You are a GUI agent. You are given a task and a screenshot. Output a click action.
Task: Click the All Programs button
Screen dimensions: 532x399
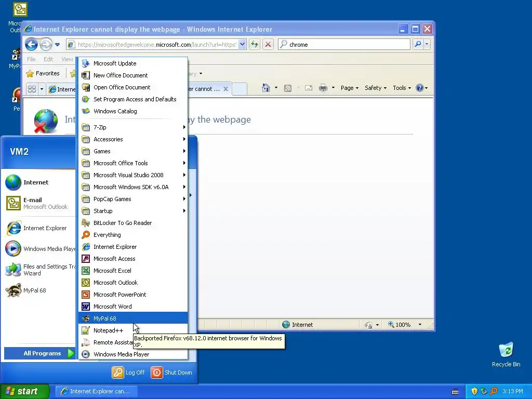[x=39, y=353]
